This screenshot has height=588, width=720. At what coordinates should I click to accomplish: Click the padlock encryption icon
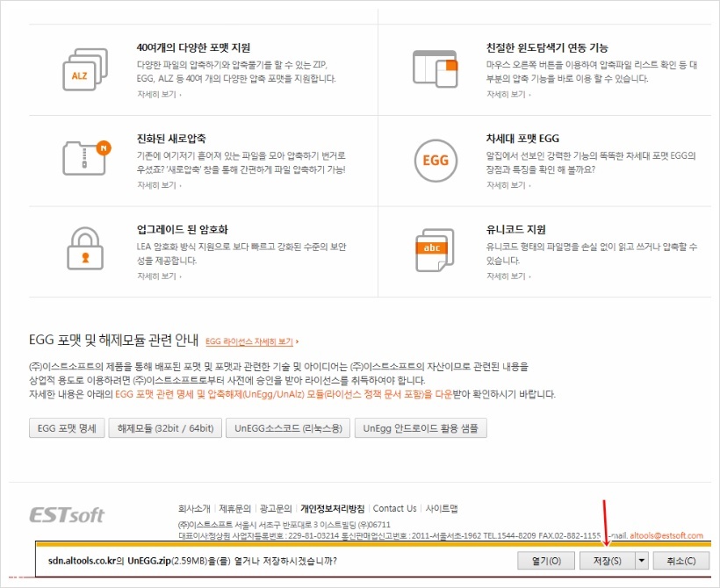(85, 248)
